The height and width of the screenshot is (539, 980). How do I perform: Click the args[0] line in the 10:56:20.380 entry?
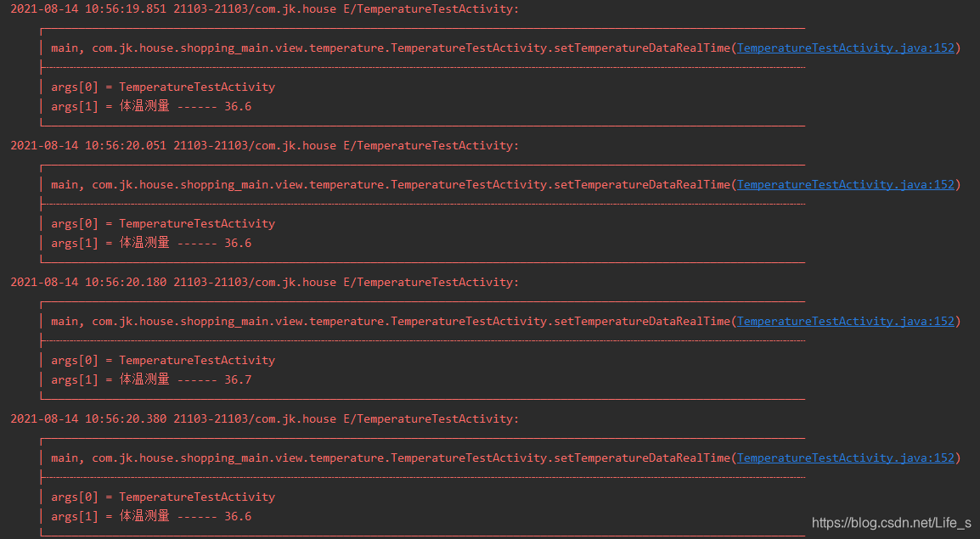click(163, 497)
